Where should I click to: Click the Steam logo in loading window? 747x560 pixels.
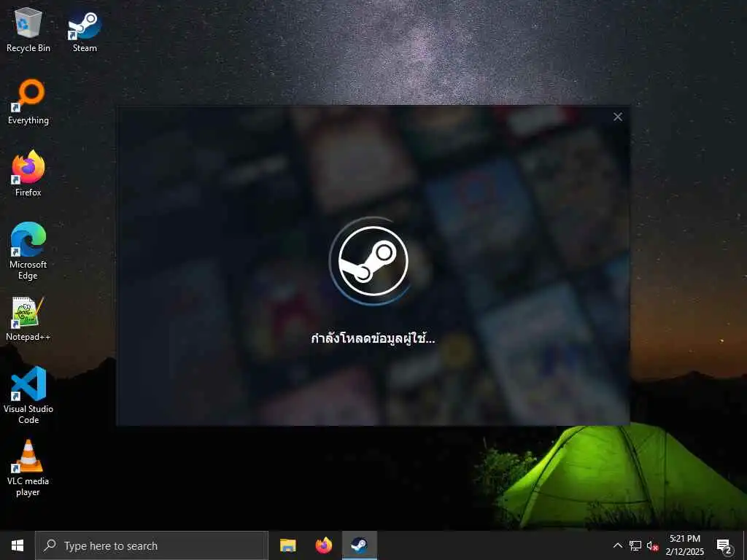coord(373,261)
